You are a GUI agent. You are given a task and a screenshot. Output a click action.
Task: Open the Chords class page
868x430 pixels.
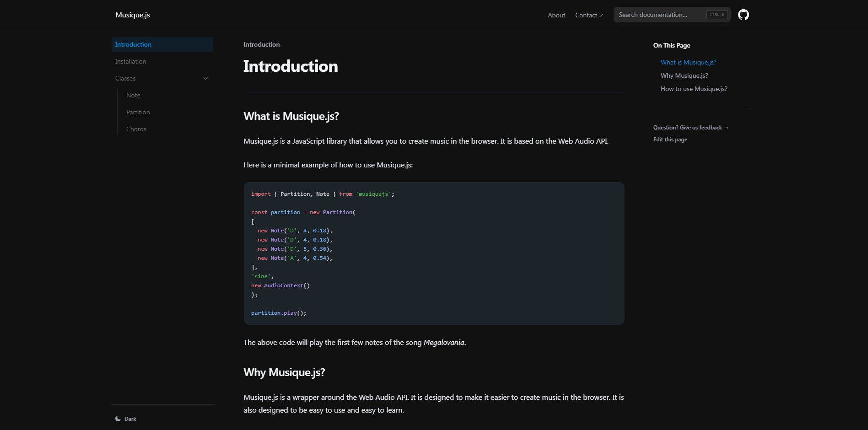pyautogui.click(x=136, y=129)
